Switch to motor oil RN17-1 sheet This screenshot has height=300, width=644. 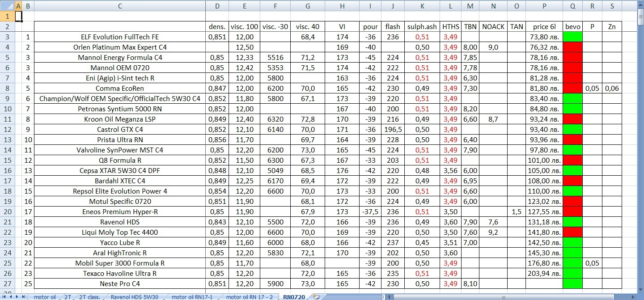[192, 296]
